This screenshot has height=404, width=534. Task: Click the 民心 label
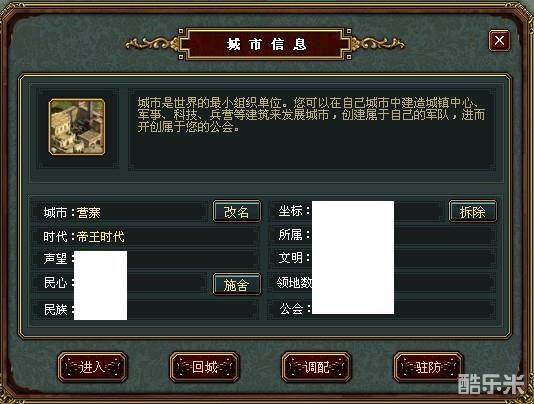(55, 282)
